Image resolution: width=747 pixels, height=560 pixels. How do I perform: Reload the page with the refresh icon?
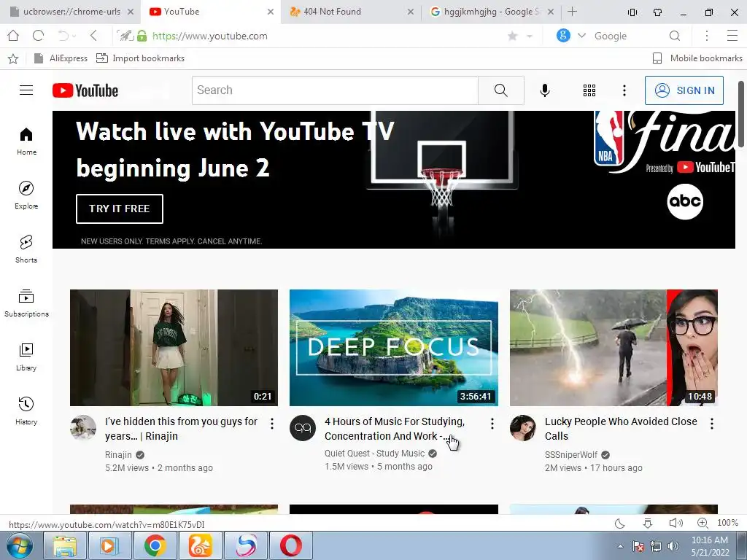38,36
